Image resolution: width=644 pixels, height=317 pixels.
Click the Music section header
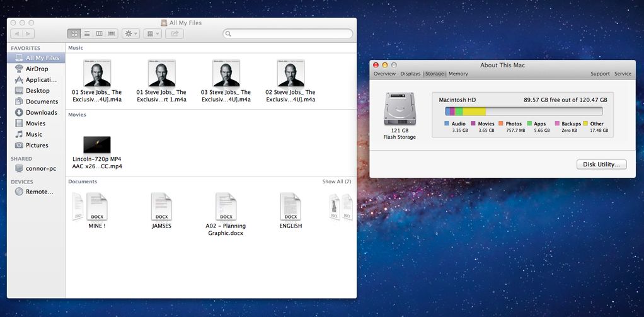click(76, 48)
